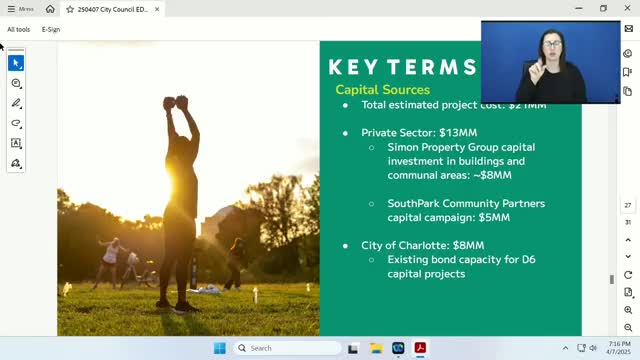Select the Add text box tool

coord(16,143)
